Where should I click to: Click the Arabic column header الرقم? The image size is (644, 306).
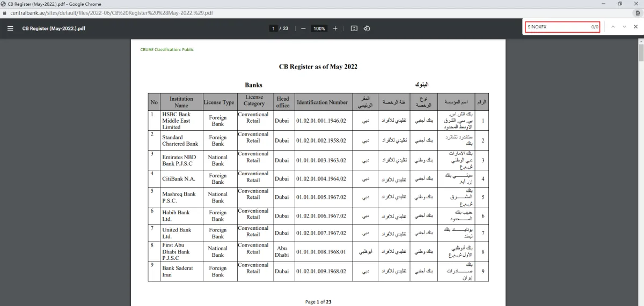[x=482, y=102]
